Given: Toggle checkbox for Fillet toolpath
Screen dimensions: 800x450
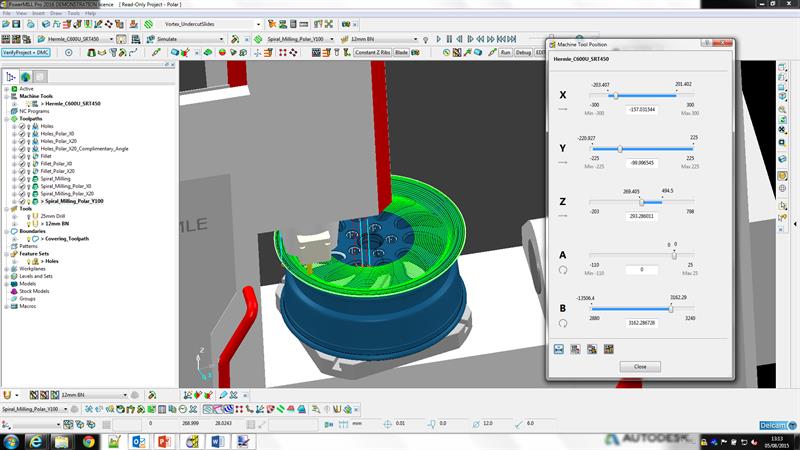Looking at the screenshot, I should tap(22, 156).
